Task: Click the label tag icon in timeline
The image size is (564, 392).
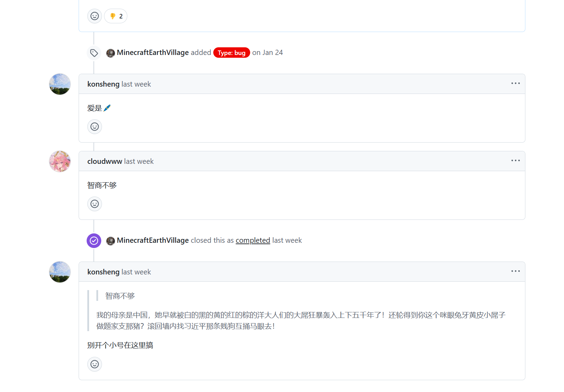Action: (x=94, y=53)
